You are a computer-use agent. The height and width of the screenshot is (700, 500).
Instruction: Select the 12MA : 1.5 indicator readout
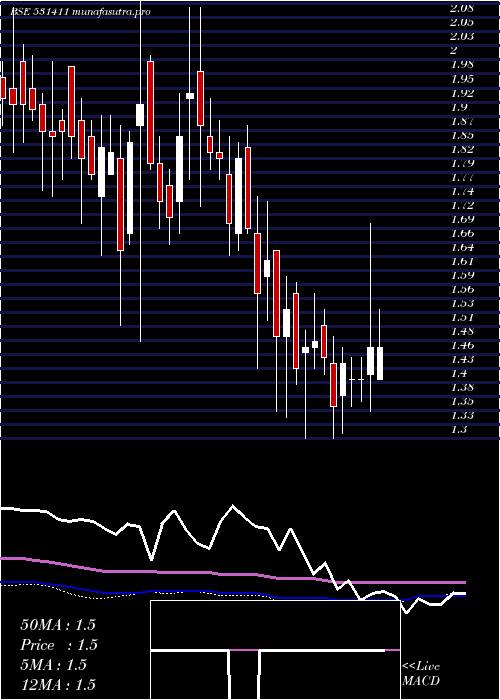[58, 684]
